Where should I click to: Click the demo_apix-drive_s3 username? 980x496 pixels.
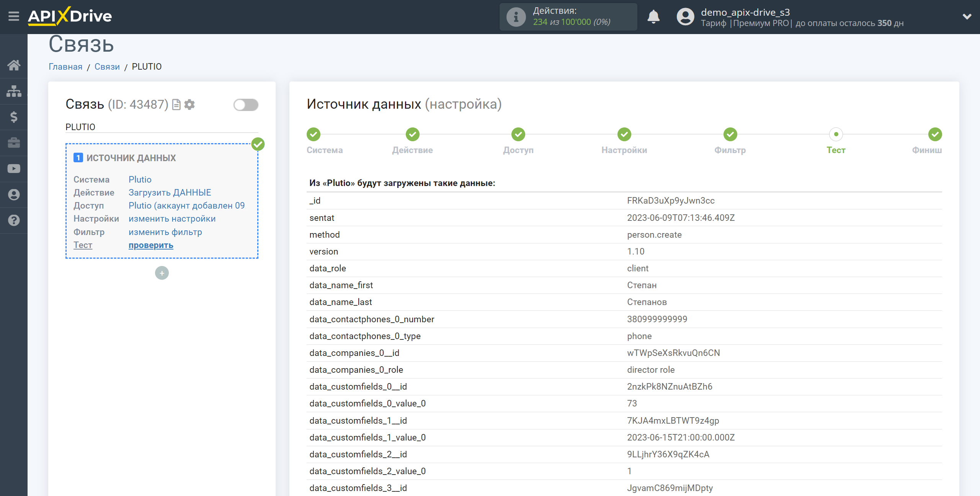[745, 12]
